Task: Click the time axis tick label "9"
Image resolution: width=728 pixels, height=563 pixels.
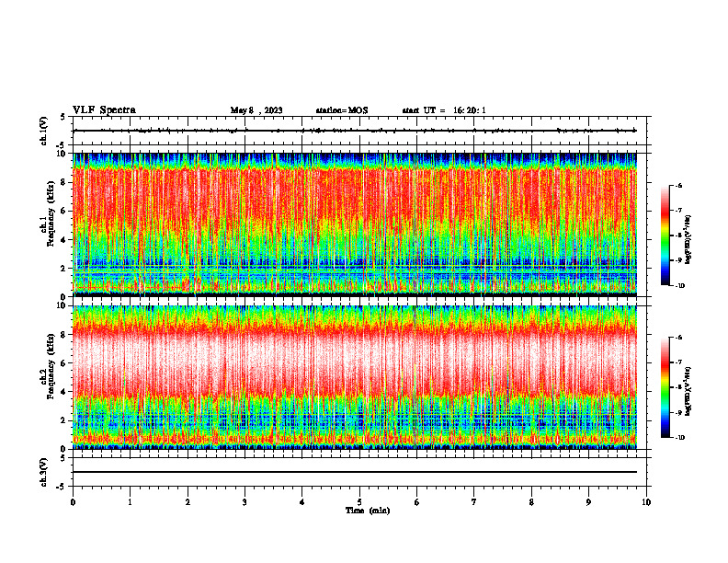Action: coord(588,502)
